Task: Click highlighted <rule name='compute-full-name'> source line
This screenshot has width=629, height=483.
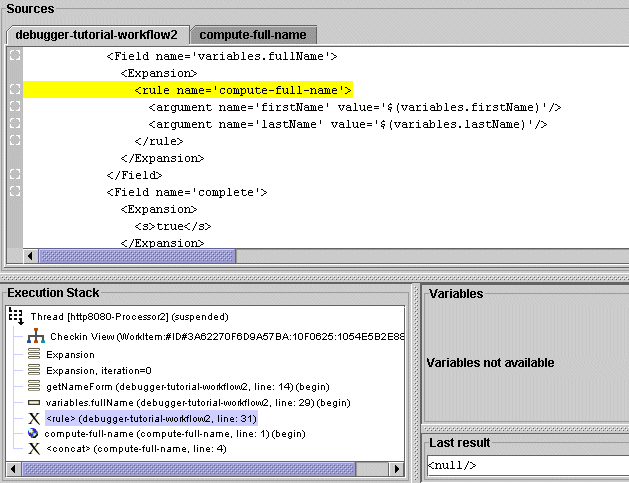Action: click(x=243, y=90)
